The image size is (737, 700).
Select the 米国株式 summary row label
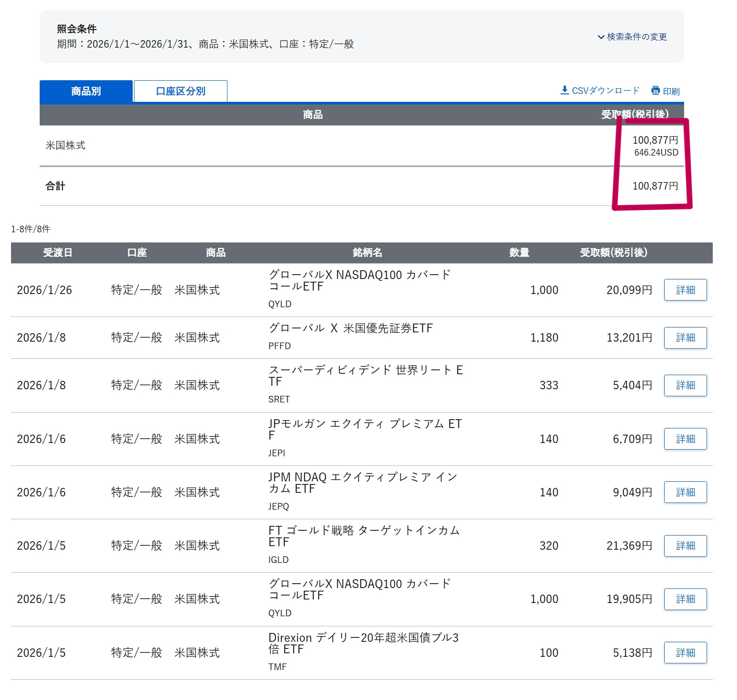pyautogui.click(x=65, y=145)
